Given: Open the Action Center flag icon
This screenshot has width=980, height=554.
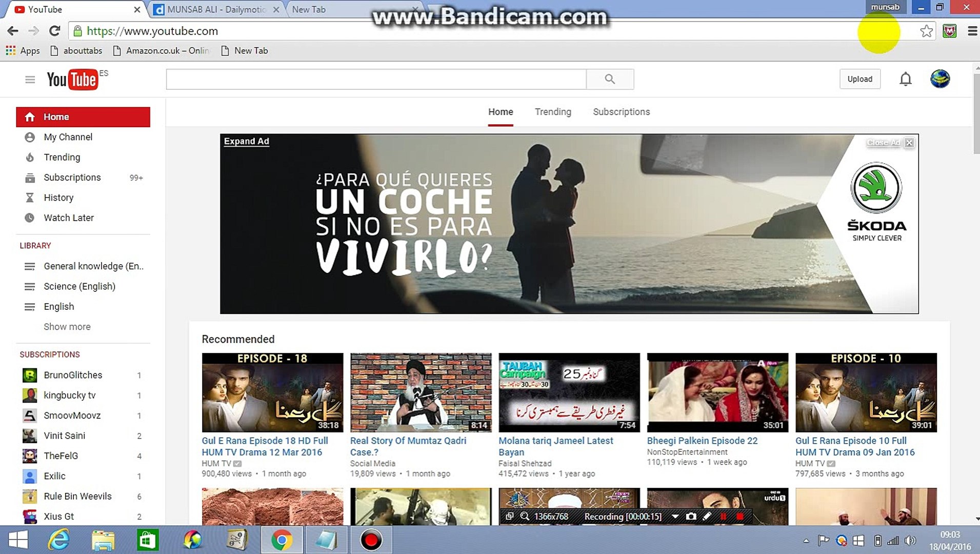Looking at the screenshot, I should 823,541.
